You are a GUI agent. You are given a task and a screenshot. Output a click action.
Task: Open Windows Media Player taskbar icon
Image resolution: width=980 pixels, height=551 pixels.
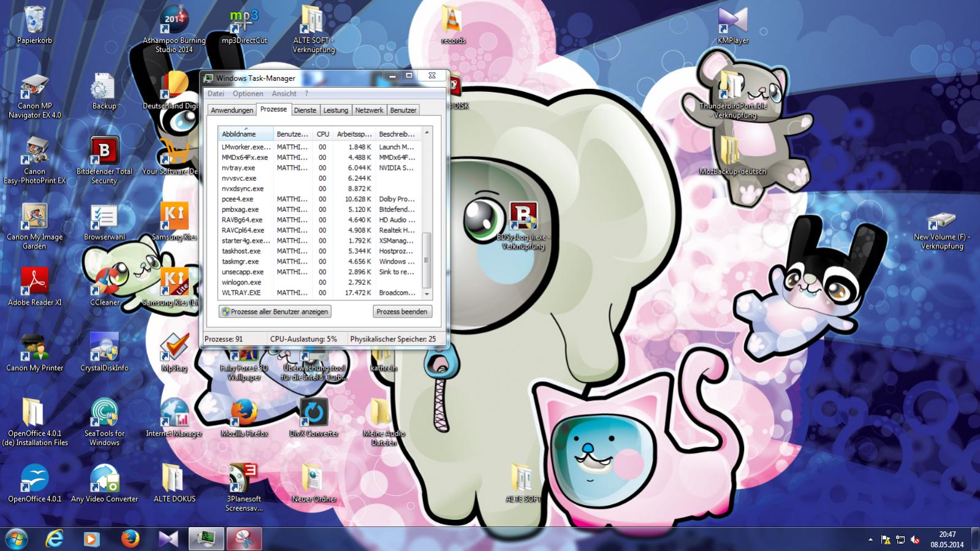click(91, 539)
